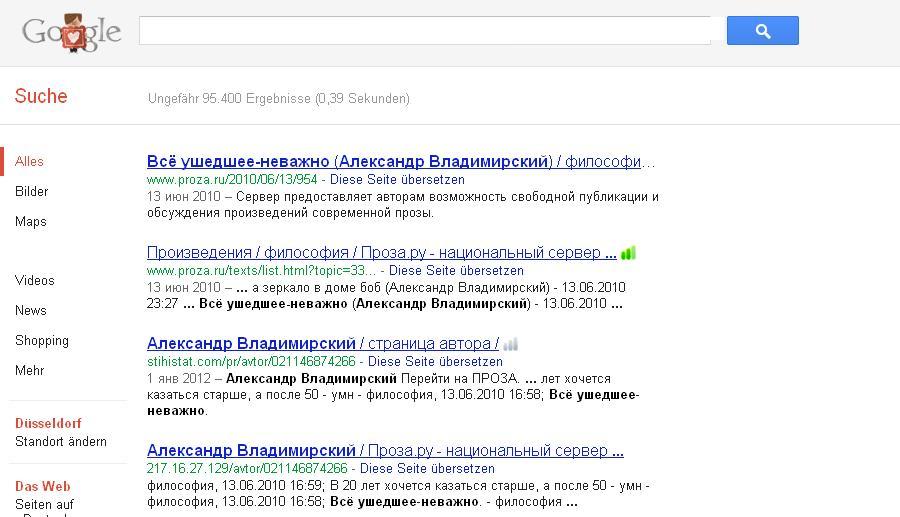Viewport: 900px width, 517px height.
Task: Click the www.proza.ru/2010/06/13/954 URL text
Action: pos(232,180)
